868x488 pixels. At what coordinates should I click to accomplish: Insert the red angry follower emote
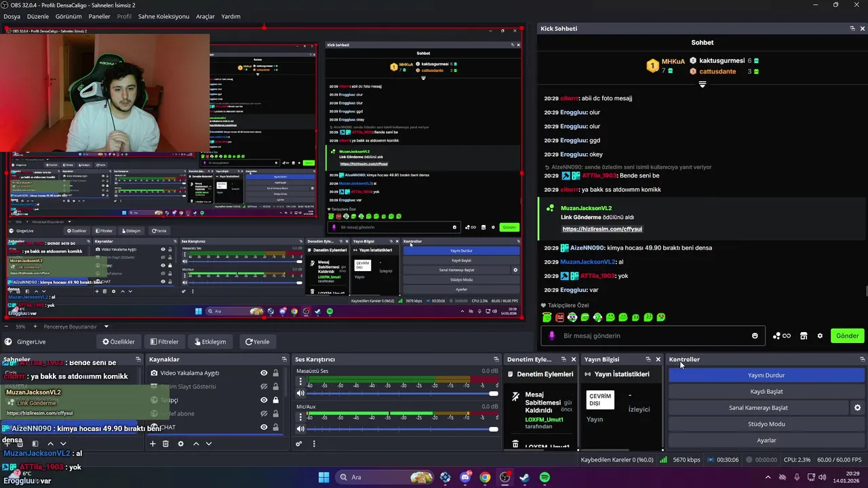pyautogui.click(x=559, y=317)
